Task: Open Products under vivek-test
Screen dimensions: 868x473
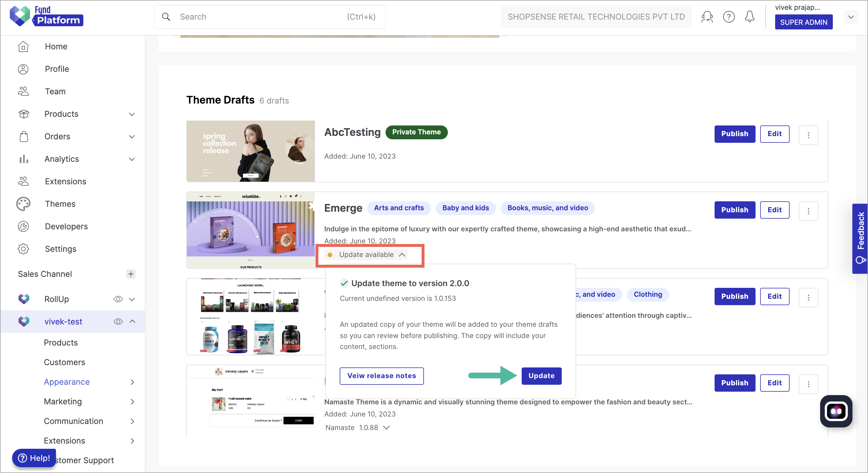Action: point(61,343)
